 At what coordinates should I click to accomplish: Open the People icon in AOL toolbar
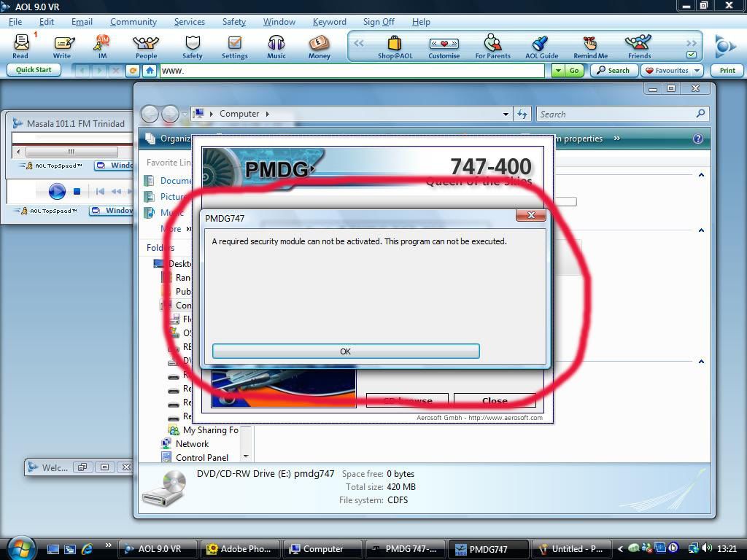click(x=146, y=47)
